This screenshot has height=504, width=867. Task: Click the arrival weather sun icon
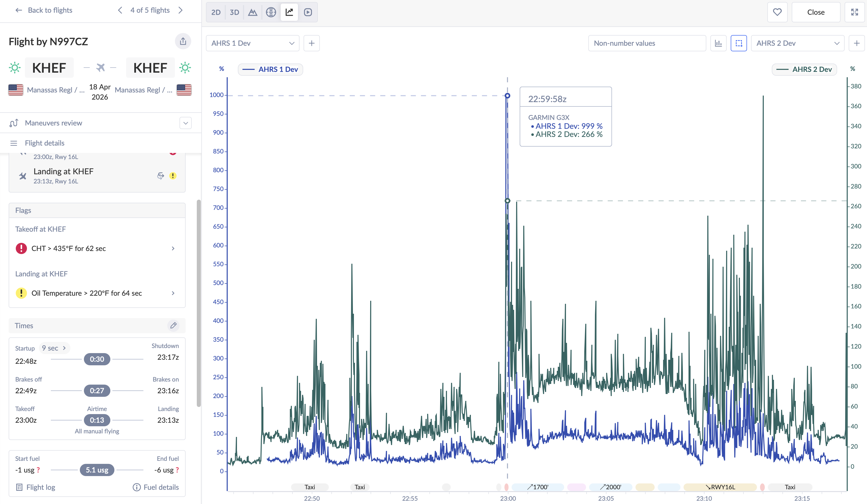coord(185,68)
